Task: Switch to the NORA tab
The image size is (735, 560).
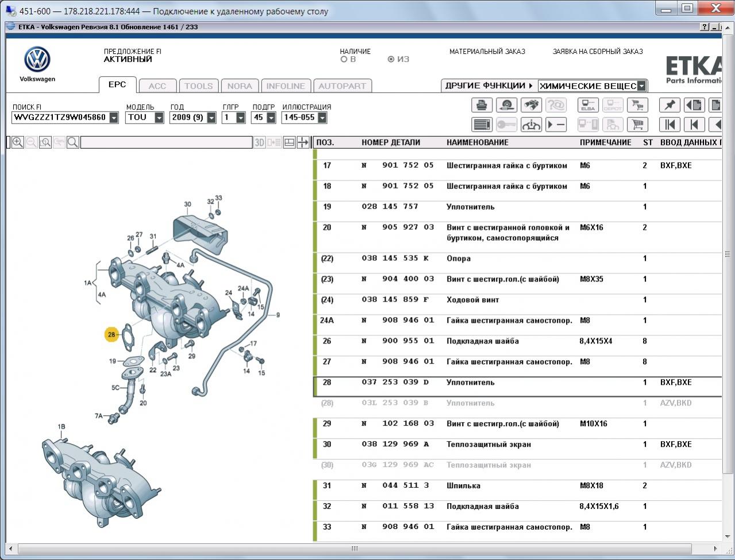Action: pyautogui.click(x=240, y=86)
